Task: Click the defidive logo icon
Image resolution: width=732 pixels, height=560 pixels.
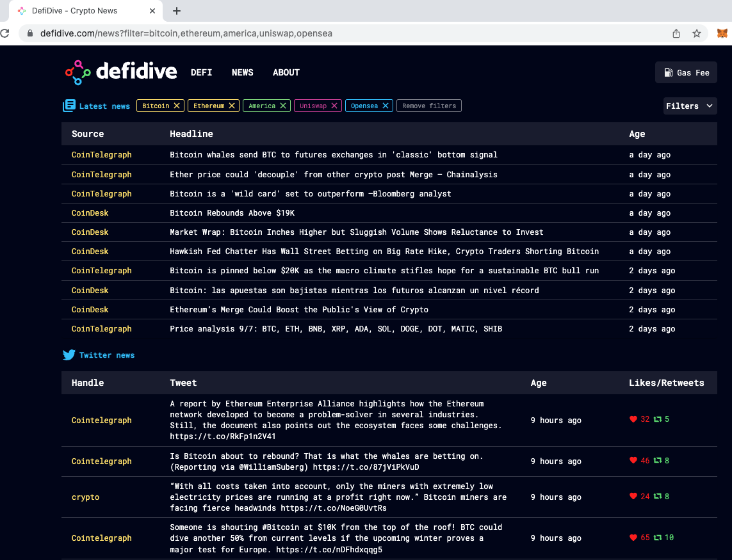Action: tap(77, 72)
